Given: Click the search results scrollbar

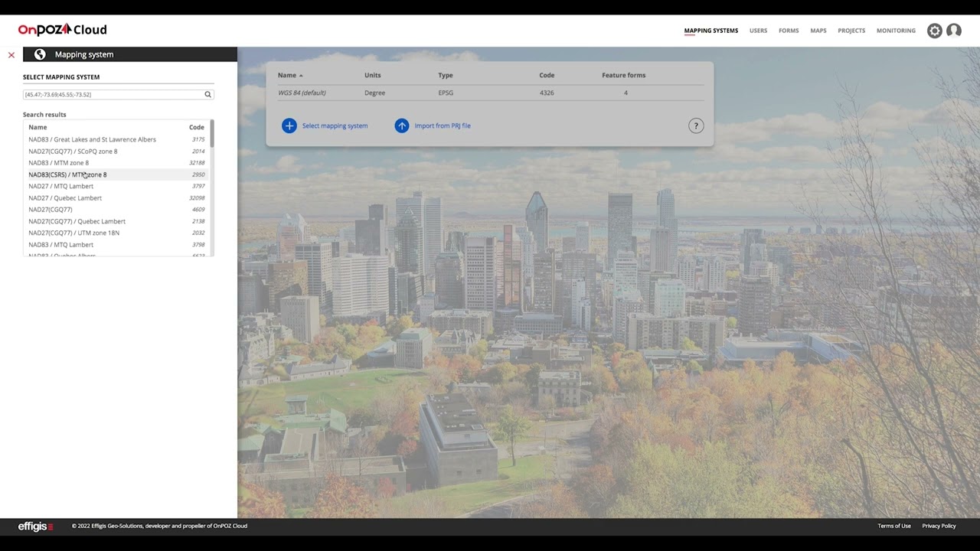Looking at the screenshot, I should pyautogui.click(x=212, y=134).
